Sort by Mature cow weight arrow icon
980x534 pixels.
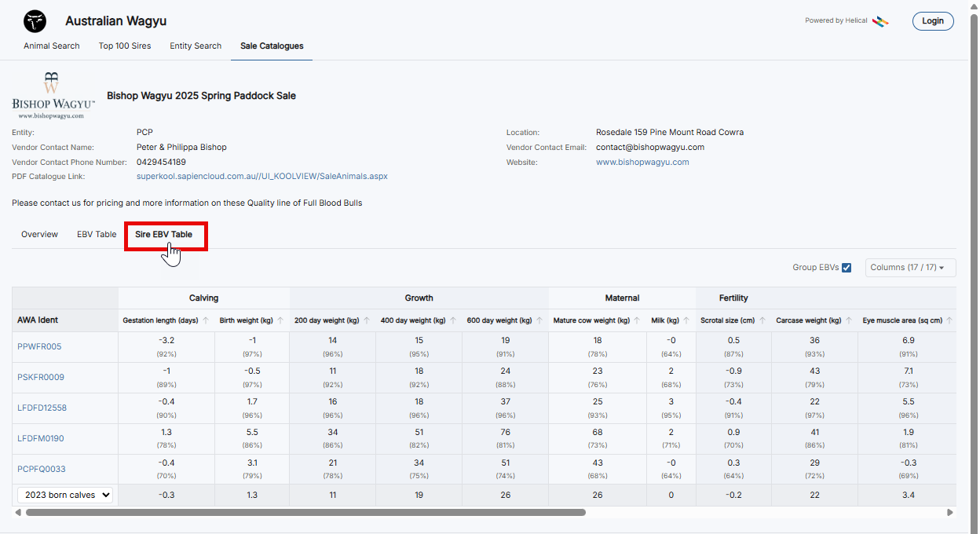(x=638, y=320)
